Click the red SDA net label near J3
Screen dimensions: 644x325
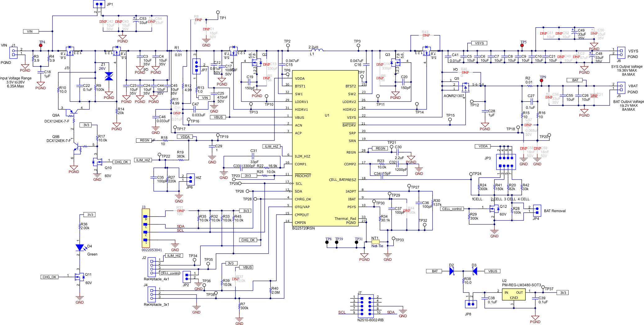(x=180, y=226)
